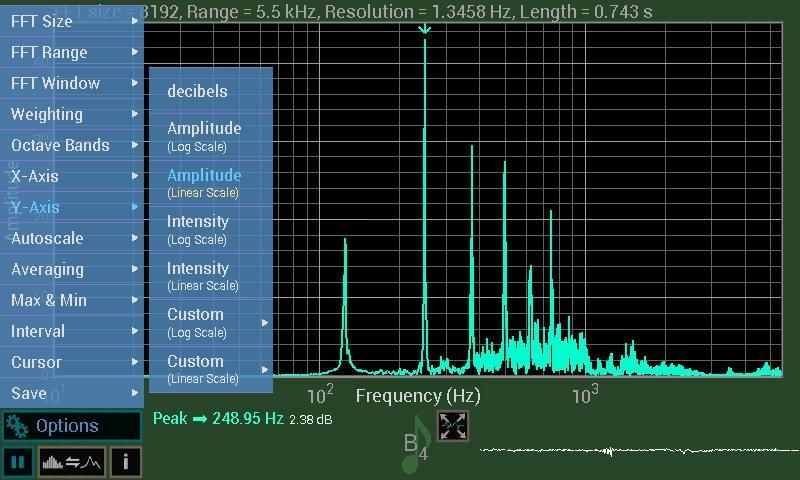The width and height of the screenshot is (800, 480).
Task: Open the info button
Action: 125,461
